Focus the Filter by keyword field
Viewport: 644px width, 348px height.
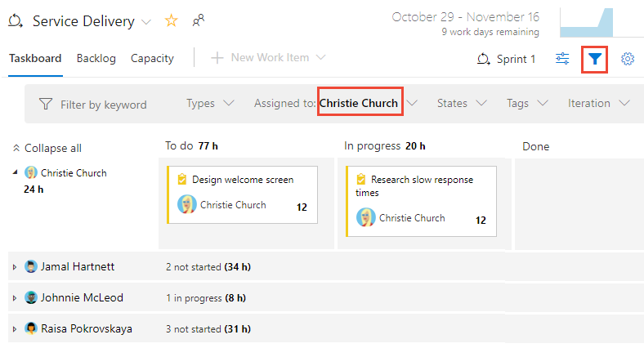coord(103,105)
